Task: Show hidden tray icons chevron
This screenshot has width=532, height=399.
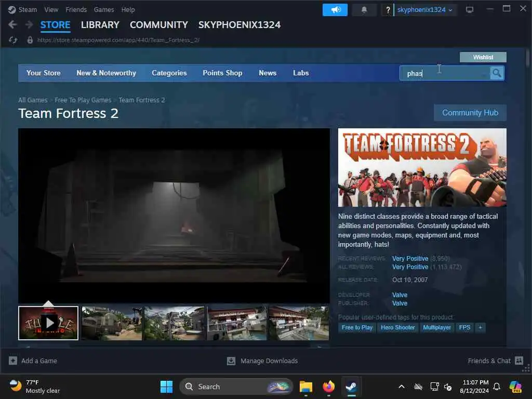Action: 402,387
